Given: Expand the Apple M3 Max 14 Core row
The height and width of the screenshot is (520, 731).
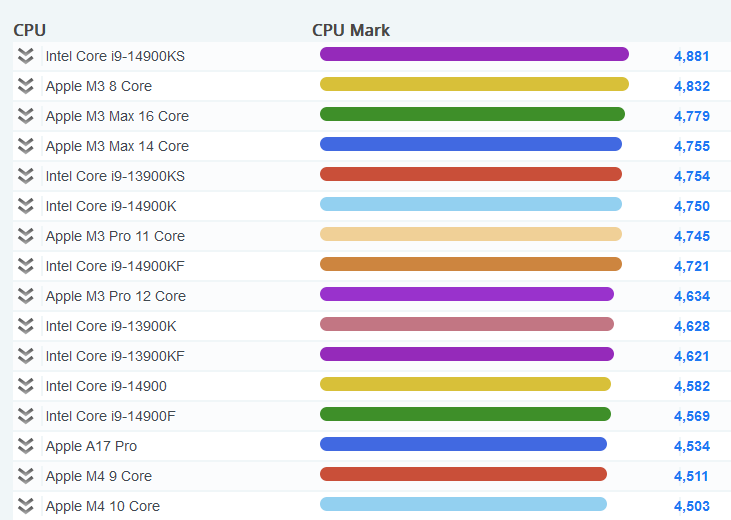Looking at the screenshot, I should (26, 146).
